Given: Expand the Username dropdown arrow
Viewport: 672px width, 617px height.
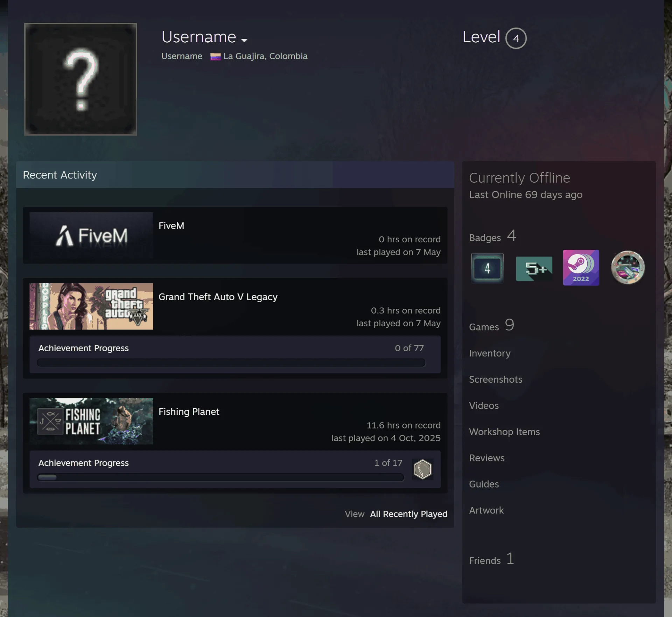Looking at the screenshot, I should [x=244, y=41].
